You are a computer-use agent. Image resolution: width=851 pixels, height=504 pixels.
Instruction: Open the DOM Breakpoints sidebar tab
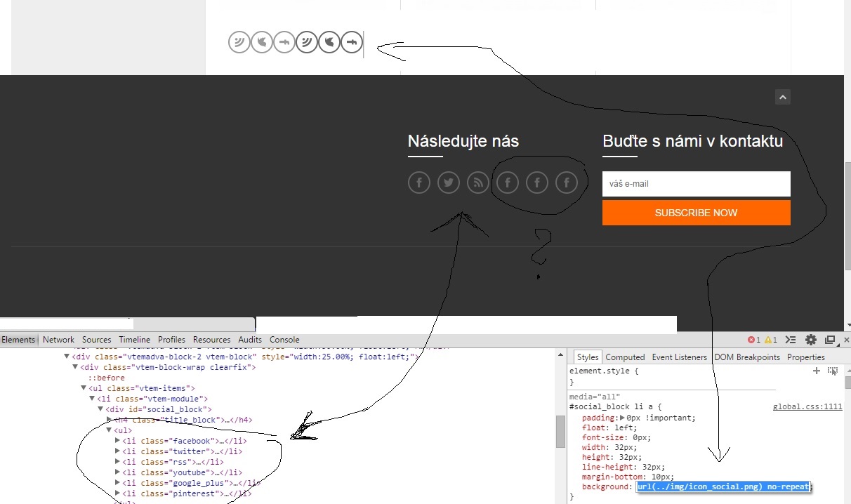[747, 357]
